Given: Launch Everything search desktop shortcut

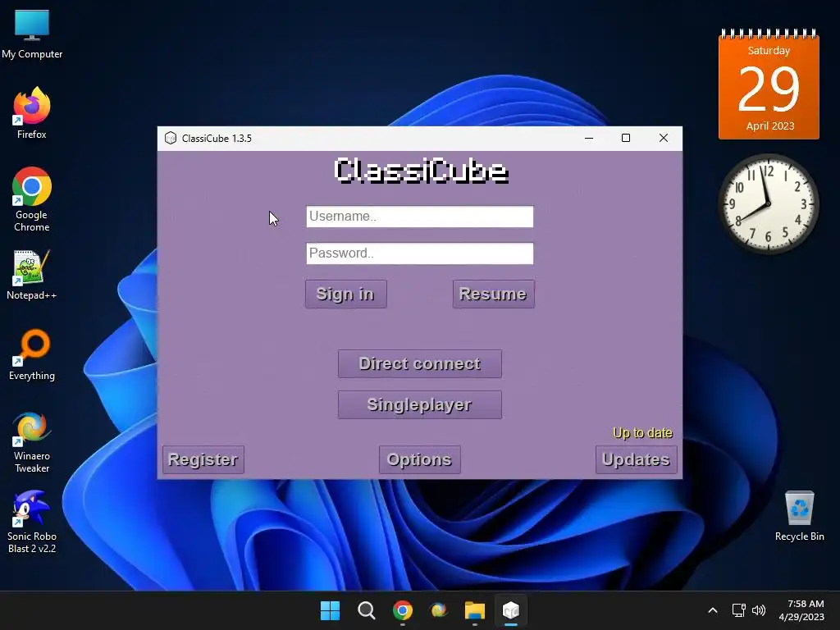Looking at the screenshot, I should click(x=32, y=354).
